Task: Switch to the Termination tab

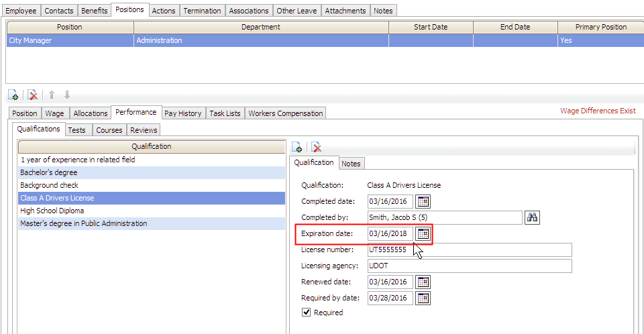Action: click(x=202, y=11)
